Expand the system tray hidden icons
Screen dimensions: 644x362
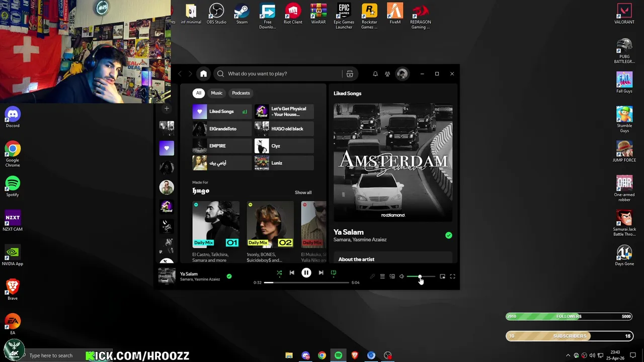[x=569, y=355]
